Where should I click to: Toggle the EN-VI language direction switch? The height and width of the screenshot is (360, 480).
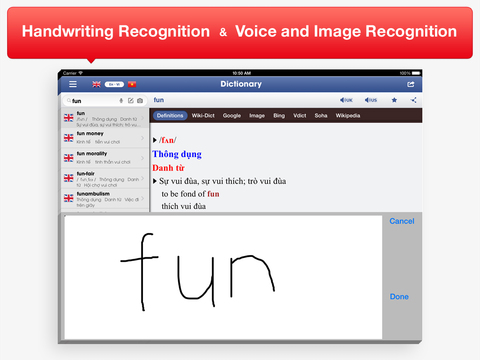114,84
